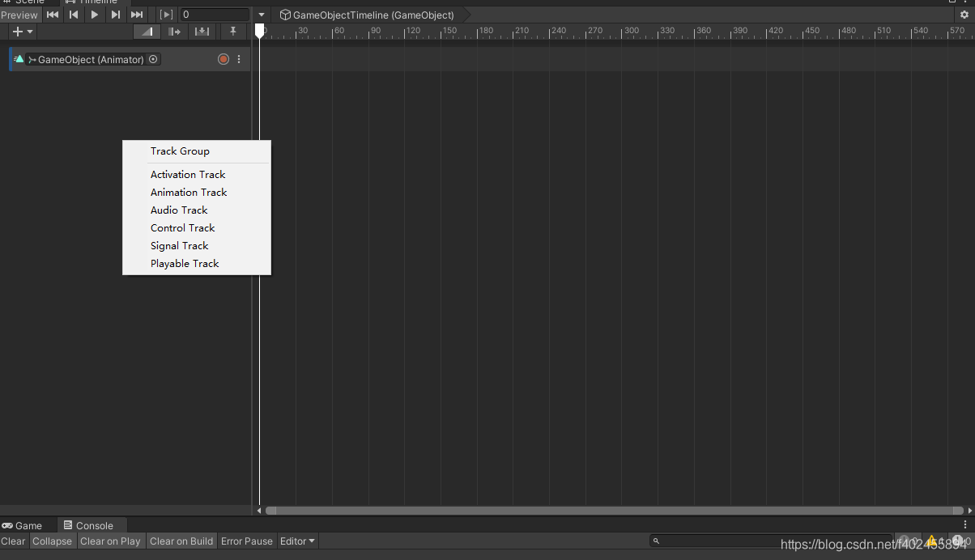Enable Preview mode
Viewport: 975px width, 560px height.
click(x=19, y=14)
